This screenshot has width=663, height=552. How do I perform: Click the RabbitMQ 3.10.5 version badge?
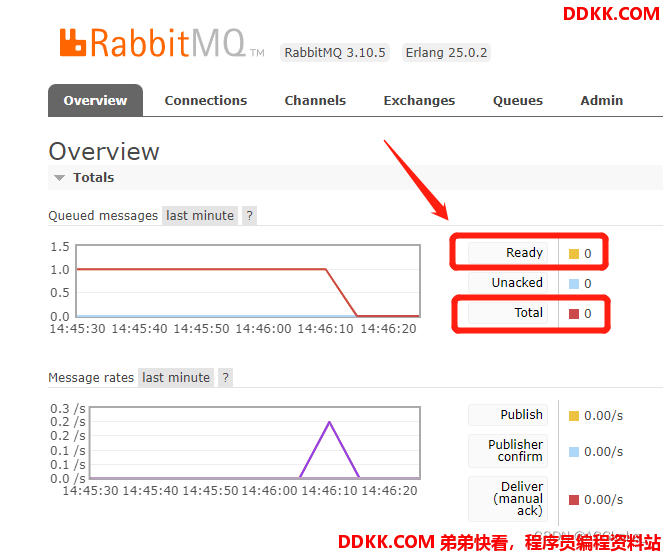tap(334, 52)
